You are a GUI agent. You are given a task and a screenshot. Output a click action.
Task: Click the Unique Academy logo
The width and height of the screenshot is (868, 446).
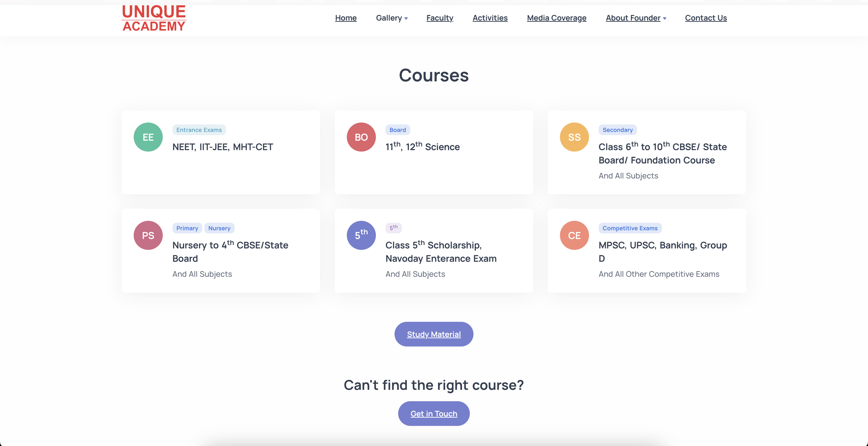154,18
